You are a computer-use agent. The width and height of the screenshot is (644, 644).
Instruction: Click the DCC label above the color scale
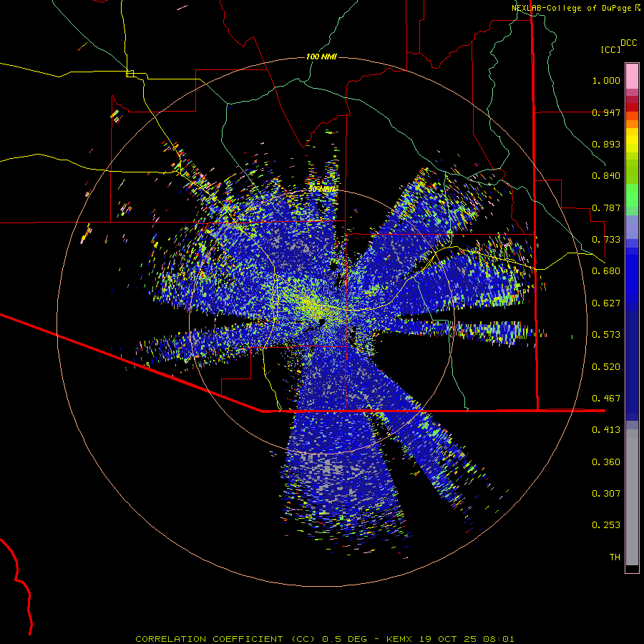click(628, 43)
